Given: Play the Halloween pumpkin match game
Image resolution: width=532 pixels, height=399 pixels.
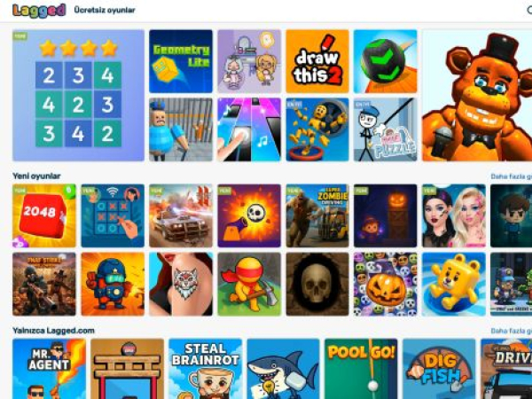Looking at the screenshot, I should [386, 285].
